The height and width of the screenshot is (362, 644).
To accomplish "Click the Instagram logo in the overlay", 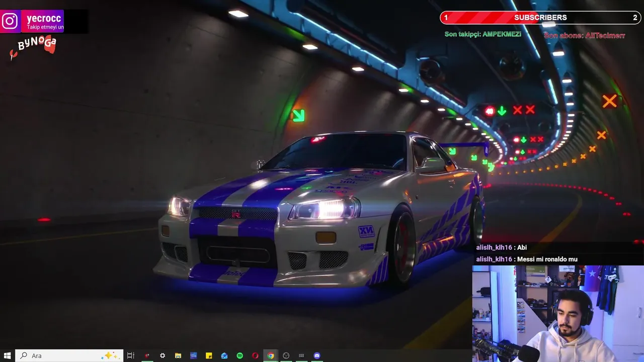I will point(10,21).
